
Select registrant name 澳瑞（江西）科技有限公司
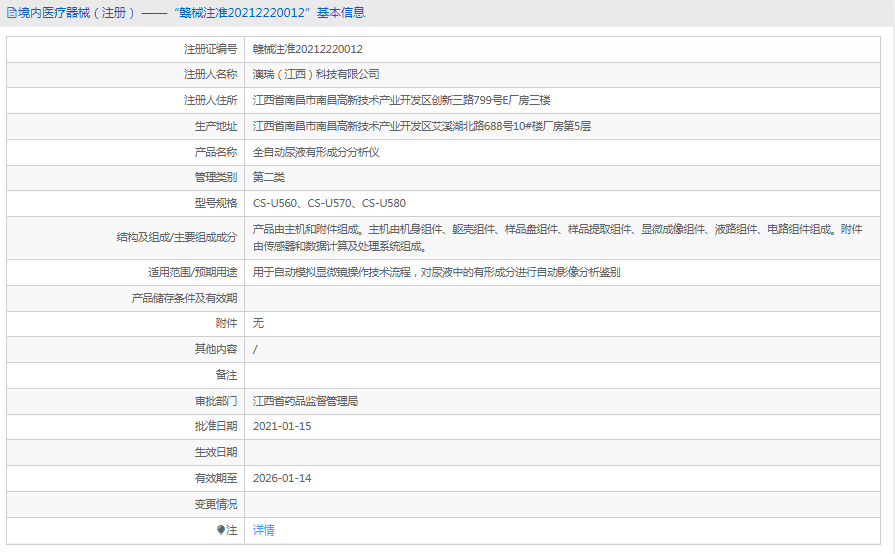point(316,74)
